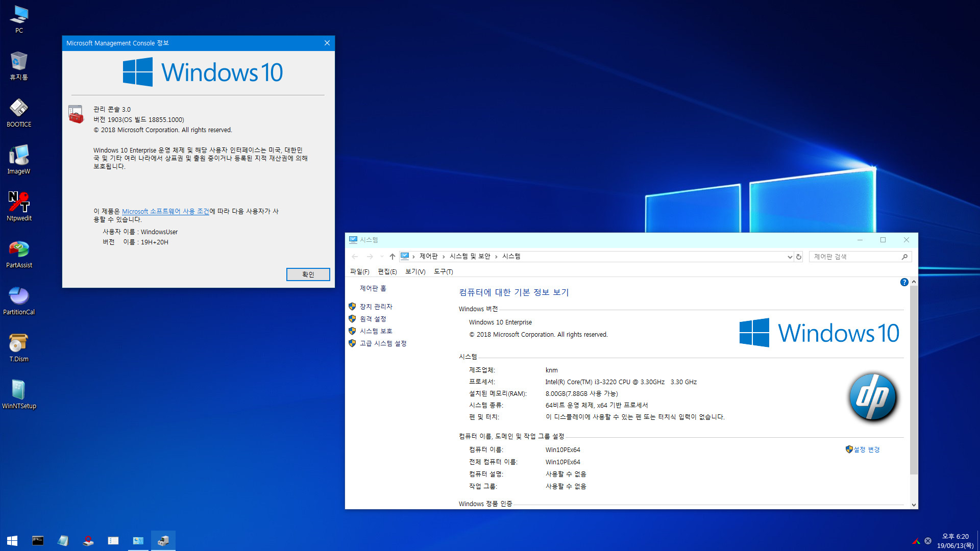Click the System window vertical scrollbar thumb
Viewport: 980px width, 551px height.
coord(914,380)
